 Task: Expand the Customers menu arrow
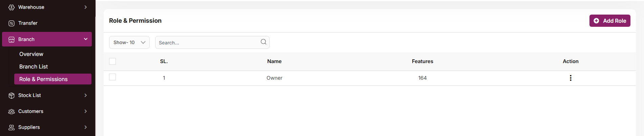86,111
